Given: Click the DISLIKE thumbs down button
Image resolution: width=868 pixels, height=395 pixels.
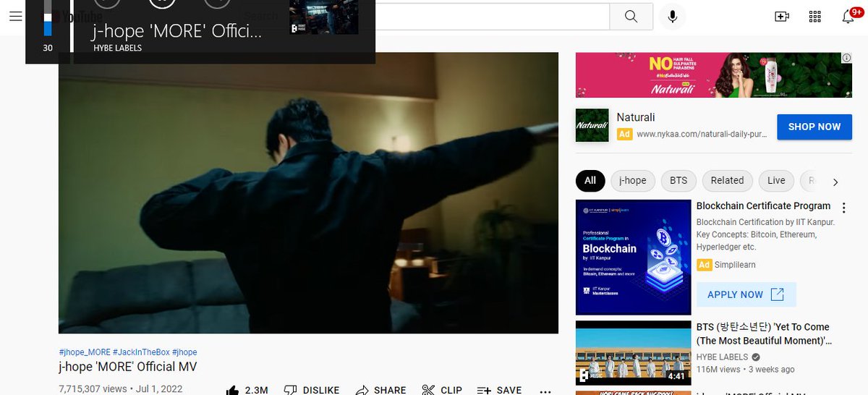Looking at the screenshot, I should point(312,390).
